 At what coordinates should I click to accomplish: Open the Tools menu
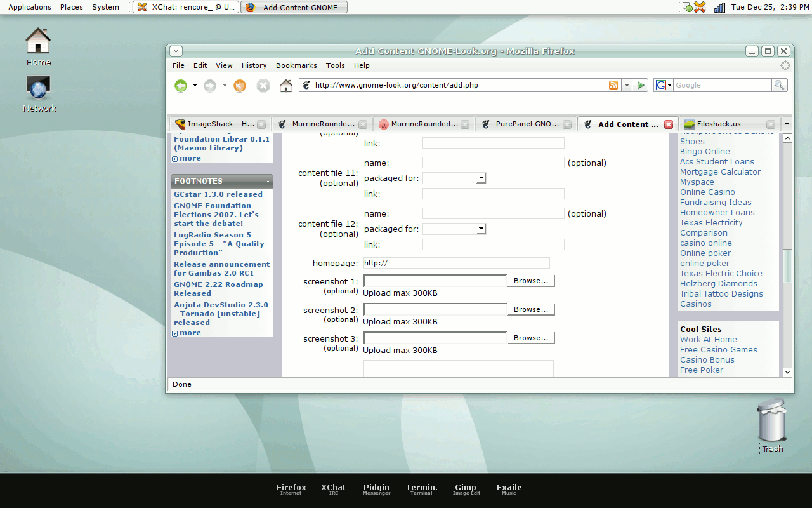pos(336,65)
